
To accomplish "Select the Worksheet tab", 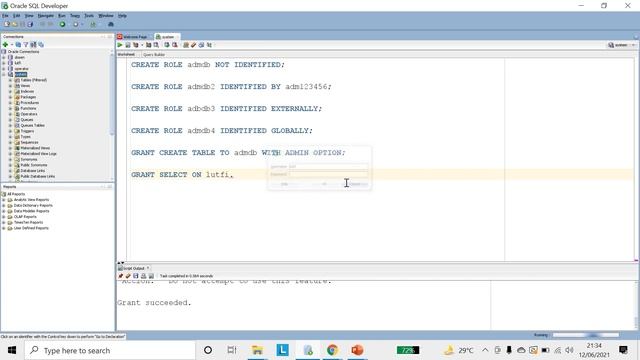I will 126,54.
